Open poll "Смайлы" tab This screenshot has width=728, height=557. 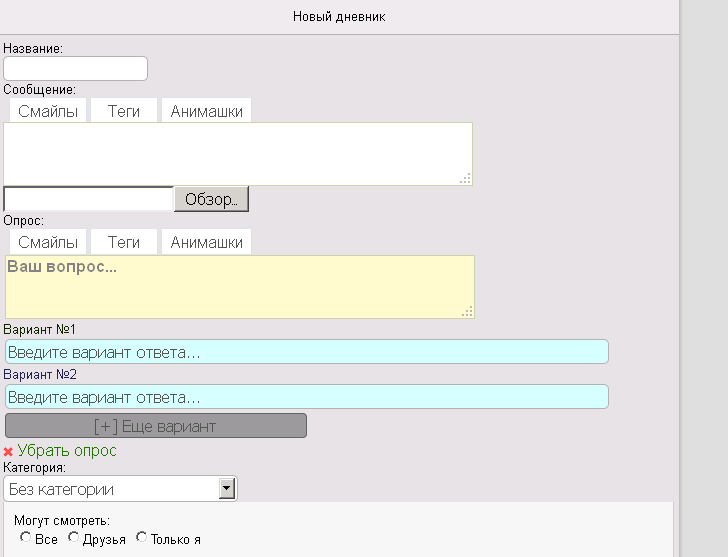tap(48, 242)
